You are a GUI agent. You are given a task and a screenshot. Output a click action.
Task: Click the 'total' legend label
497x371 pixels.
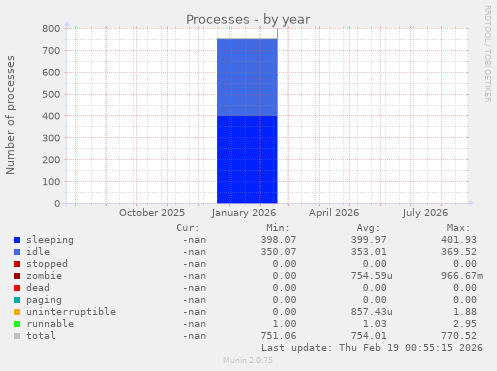pos(41,336)
